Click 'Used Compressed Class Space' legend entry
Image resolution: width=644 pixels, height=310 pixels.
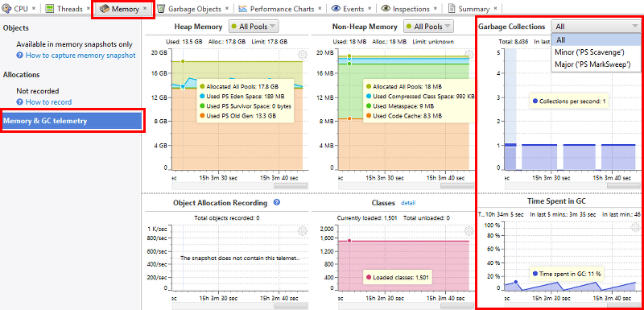[419, 97]
